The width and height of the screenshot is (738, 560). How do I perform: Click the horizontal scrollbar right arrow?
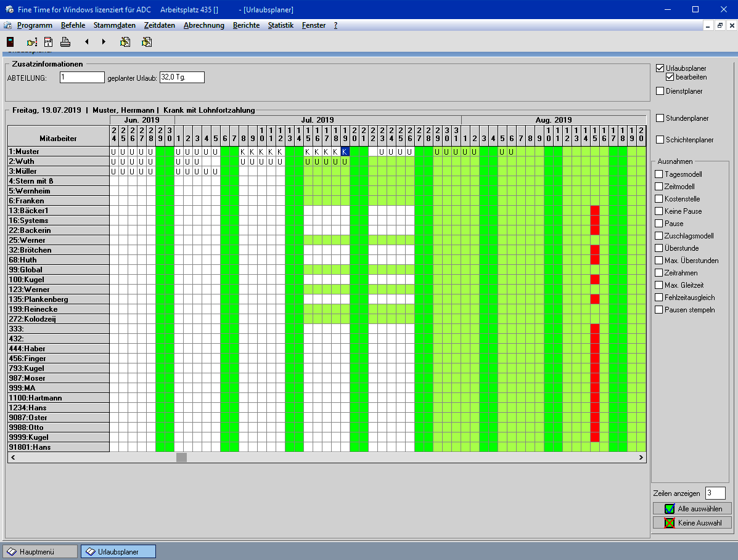[641, 458]
